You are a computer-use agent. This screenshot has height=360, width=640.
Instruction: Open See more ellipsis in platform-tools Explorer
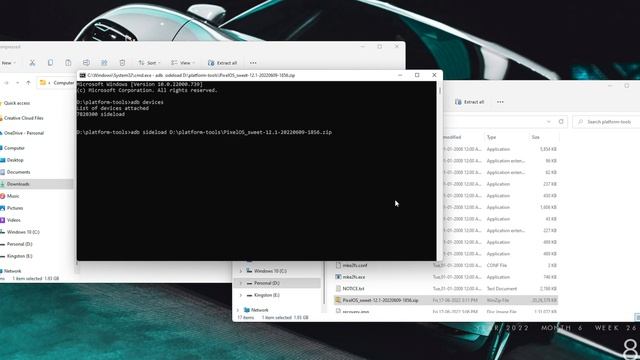pyautogui.click(x=500, y=102)
